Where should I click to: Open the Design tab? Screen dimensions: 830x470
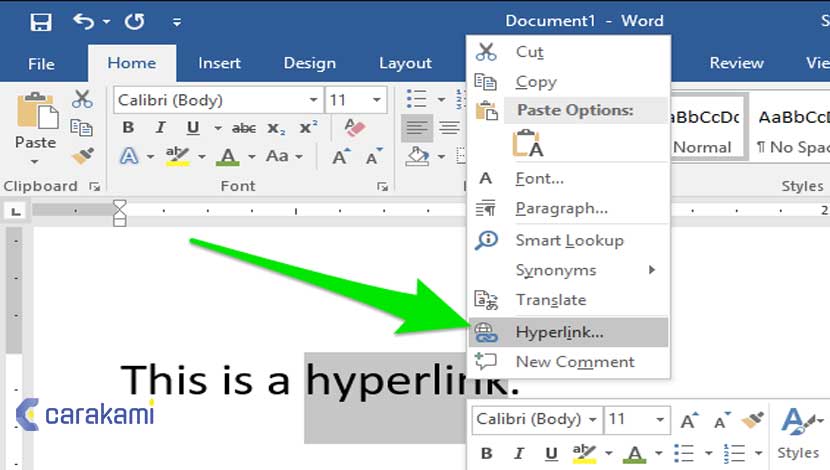pos(310,63)
